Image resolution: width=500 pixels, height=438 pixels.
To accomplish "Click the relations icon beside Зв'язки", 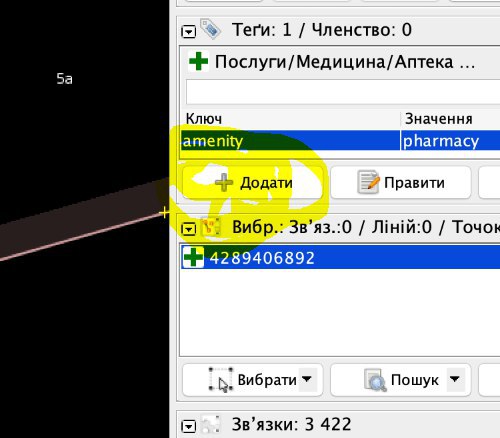I will (210, 425).
